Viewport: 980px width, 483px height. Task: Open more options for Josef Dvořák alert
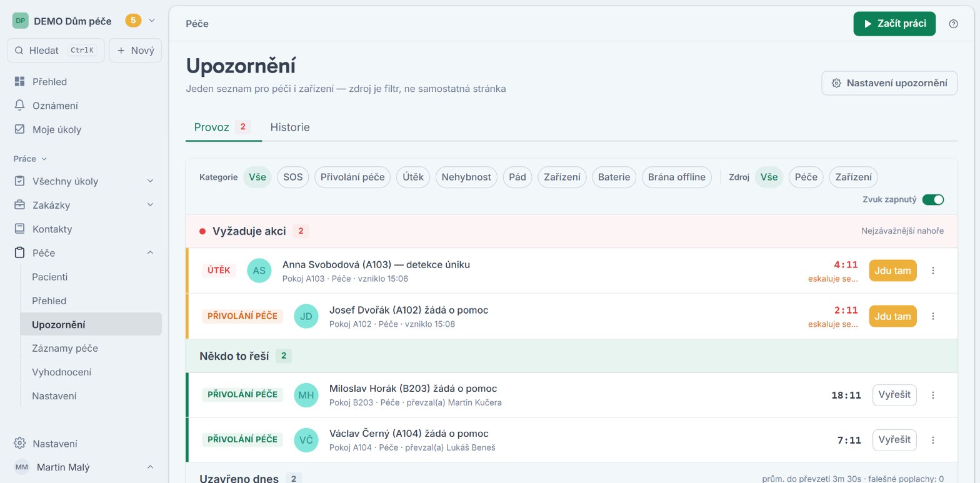tap(933, 316)
